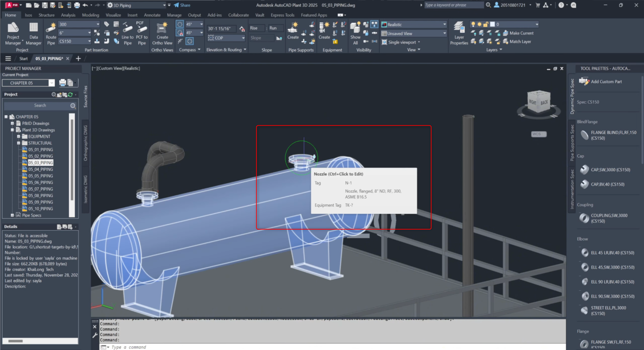Image resolution: width=644 pixels, height=350 pixels.
Task: Click the Show All visibility tool
Action: click(x=355, y=34)
